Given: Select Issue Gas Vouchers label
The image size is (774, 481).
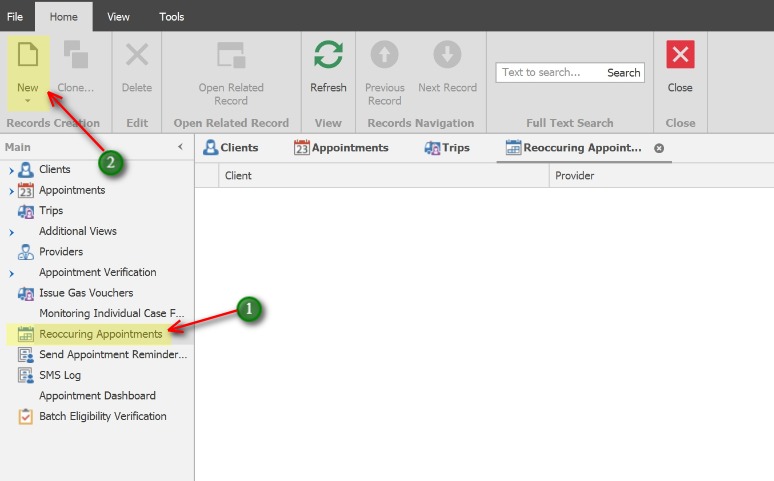Looking at the screenshot, I should (x=86, y=293).
